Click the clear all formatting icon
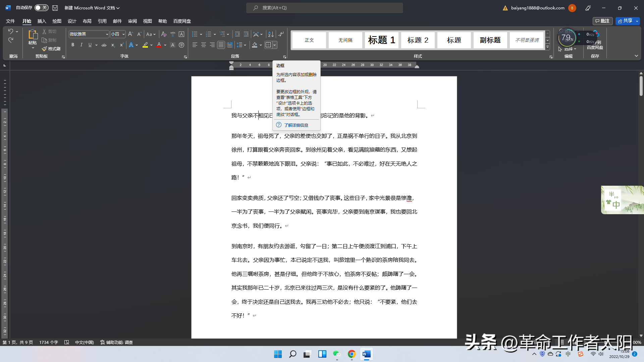 coord(164,34)
